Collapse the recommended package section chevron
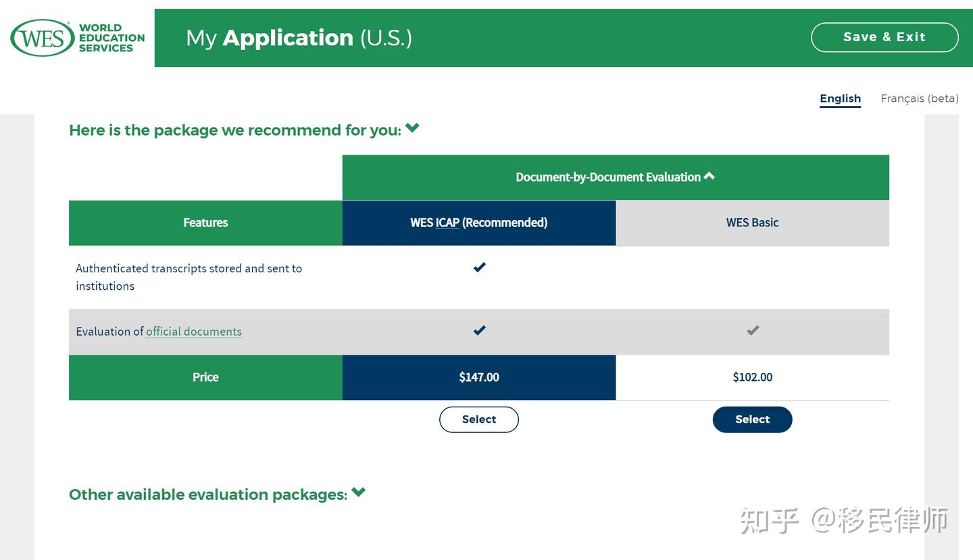The height and width of the screenshot is (560, 973). coord(413,128)
